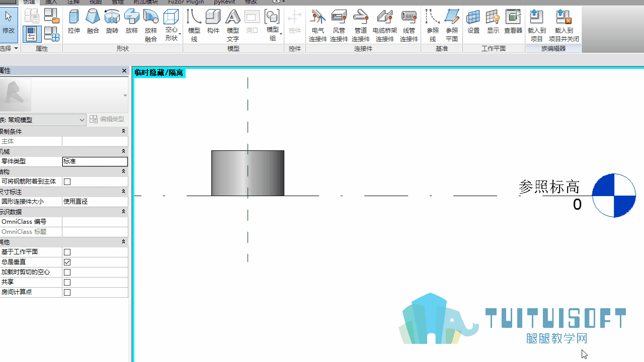The width and height of the screenshot is (644, 362).
Task: Click 设置 work plane set icon
Action: tap(473, 22)
